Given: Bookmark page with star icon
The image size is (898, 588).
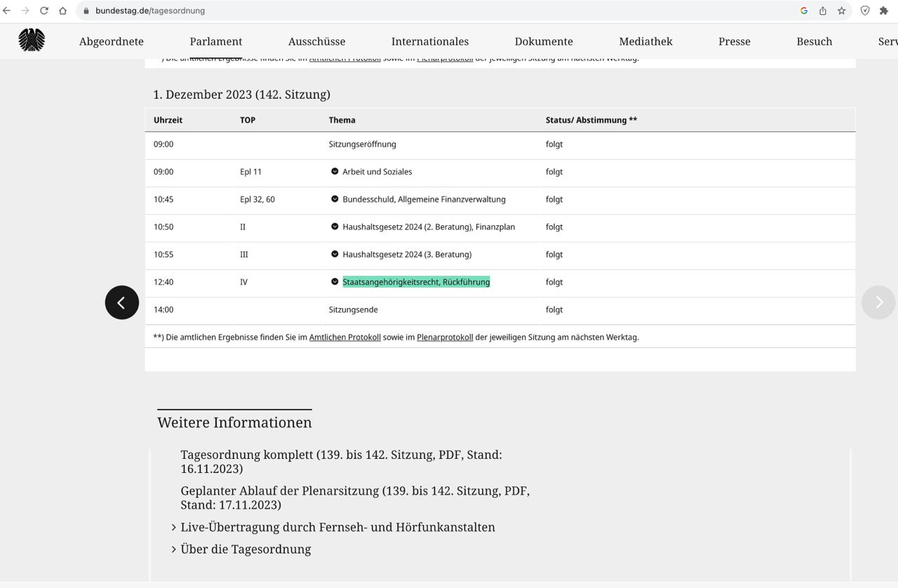Looking at the screenshot, I should tap(841, 11).
